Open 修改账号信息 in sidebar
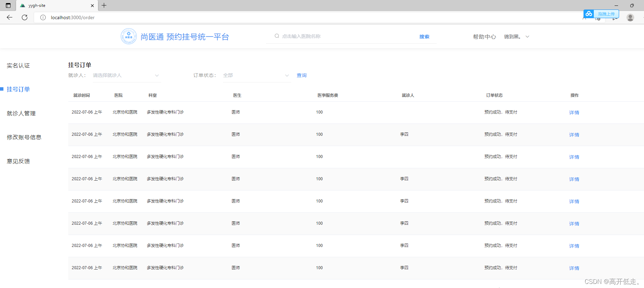This screenshot has height=288, width=644. tap(24, 137)
